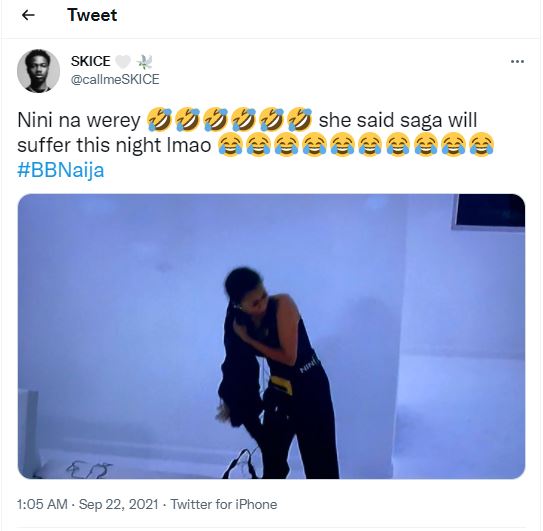Click the last tears-of-joy emoji in the tweet

(482, 145)
